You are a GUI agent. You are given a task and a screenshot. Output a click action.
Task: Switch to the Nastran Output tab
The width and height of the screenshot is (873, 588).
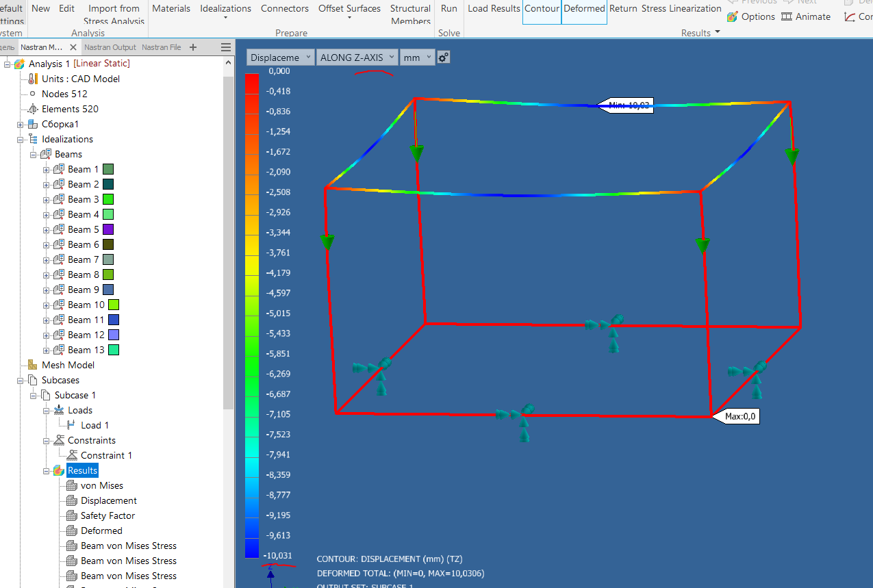110,47
